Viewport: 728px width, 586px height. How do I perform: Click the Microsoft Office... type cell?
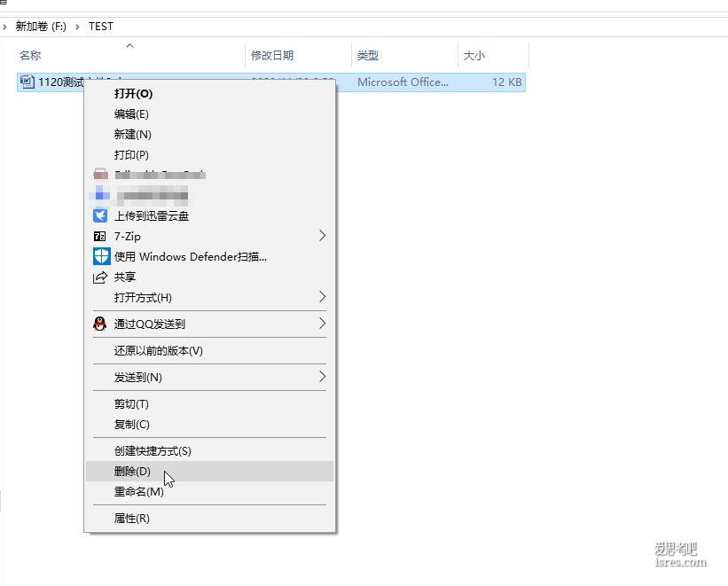(403, 82)
